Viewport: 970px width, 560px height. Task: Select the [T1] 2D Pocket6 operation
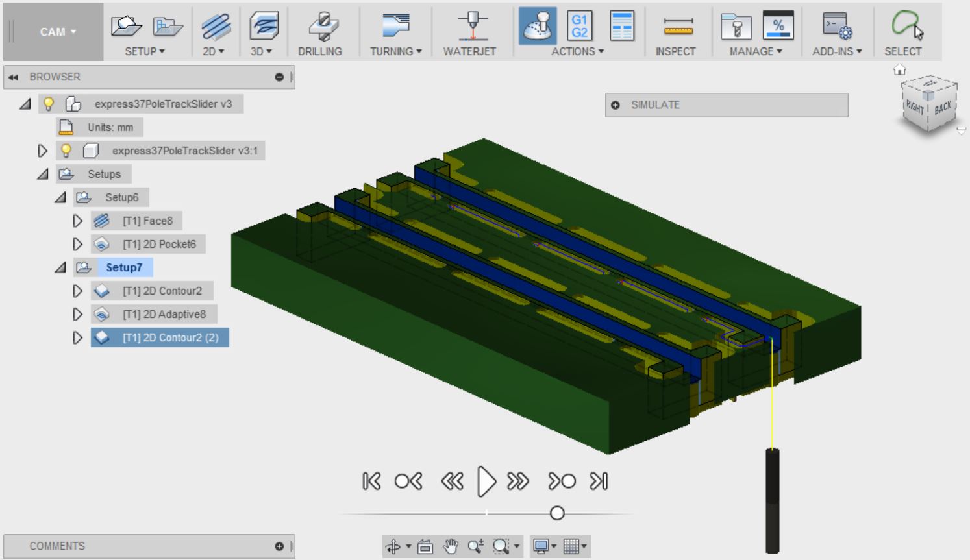148,244
